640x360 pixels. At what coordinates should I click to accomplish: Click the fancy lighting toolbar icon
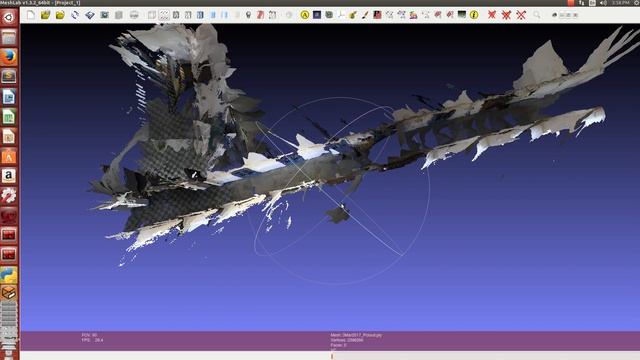pos(272,15)
